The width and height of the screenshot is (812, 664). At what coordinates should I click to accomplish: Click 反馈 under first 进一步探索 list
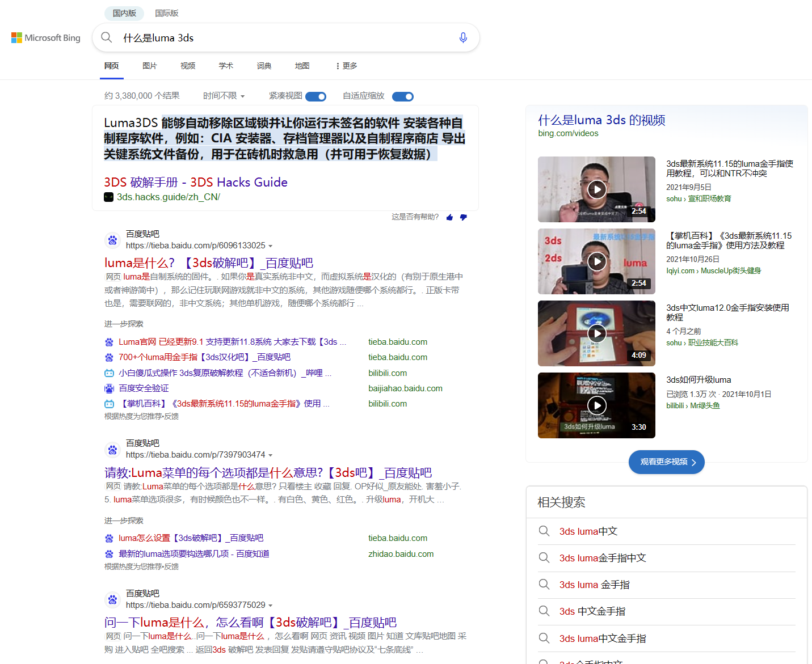click(171, 416)
